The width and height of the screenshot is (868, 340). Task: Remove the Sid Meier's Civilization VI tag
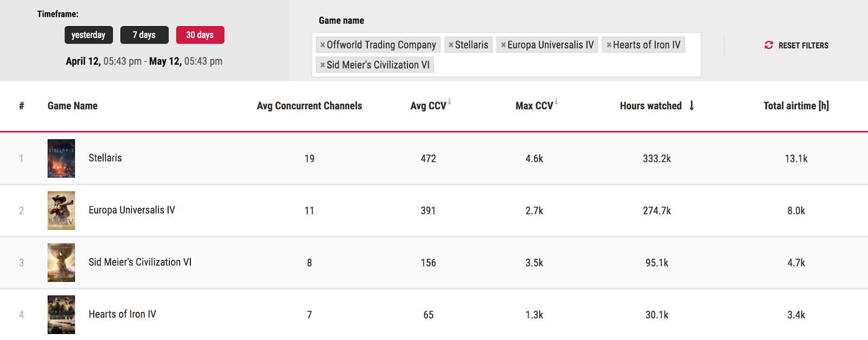323,65
